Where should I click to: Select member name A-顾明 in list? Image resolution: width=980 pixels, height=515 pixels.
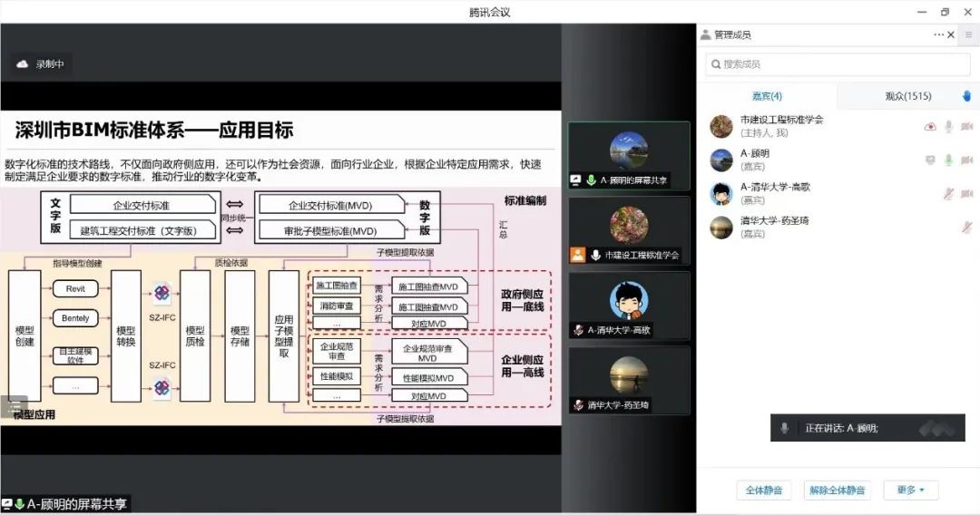[x=754, y=153]
